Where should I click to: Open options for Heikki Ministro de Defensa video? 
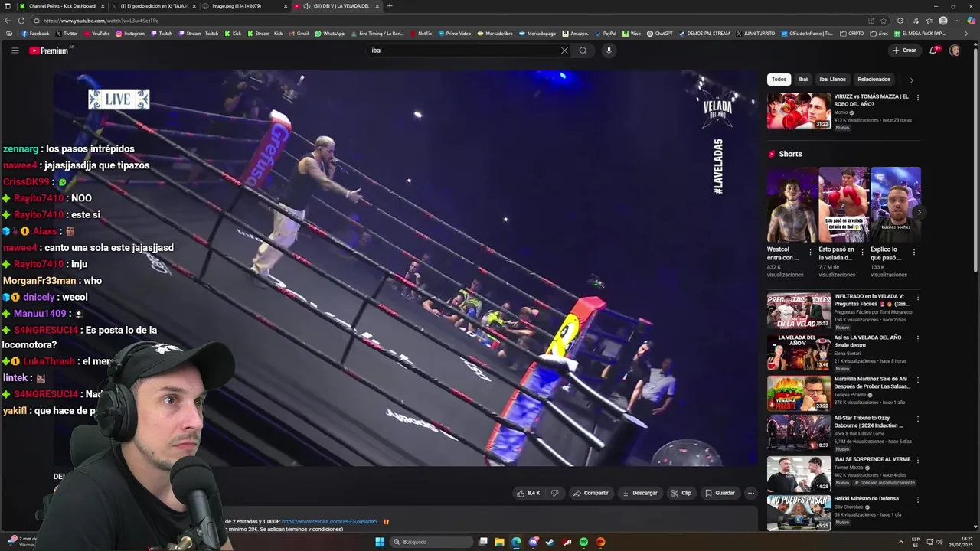tap(917, 500)
